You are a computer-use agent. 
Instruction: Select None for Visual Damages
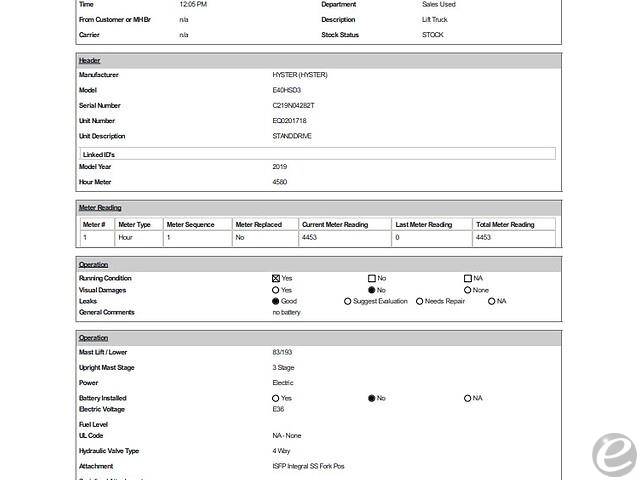pos(468,290)
